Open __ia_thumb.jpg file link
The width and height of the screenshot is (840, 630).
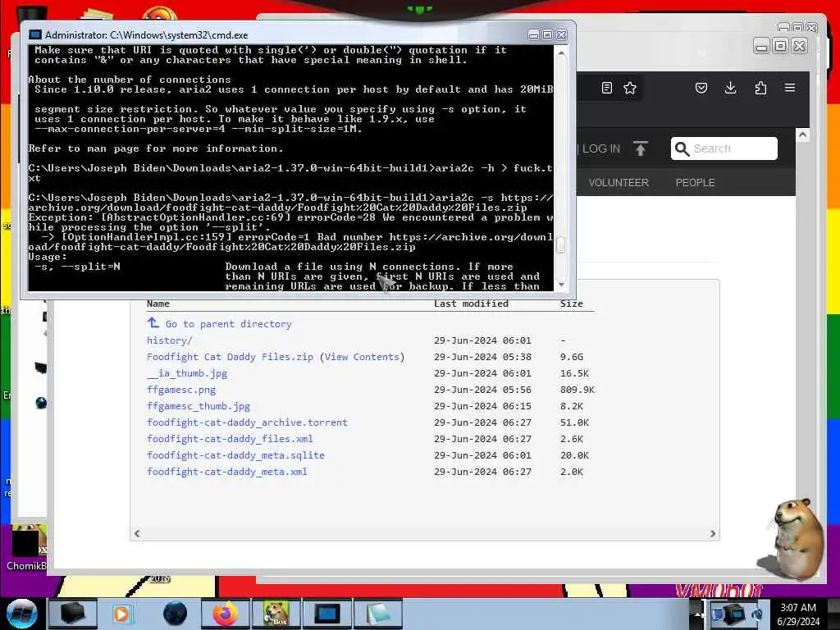(x=187, y=373)
